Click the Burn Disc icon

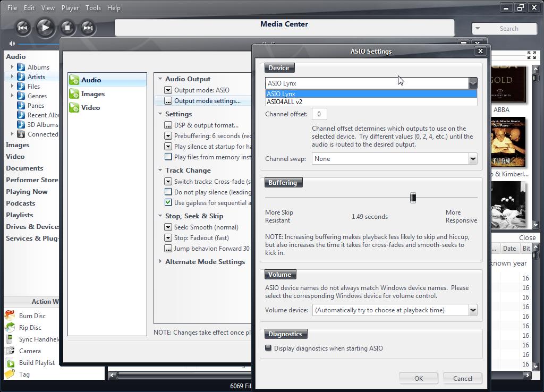click(x=10, y=316)
